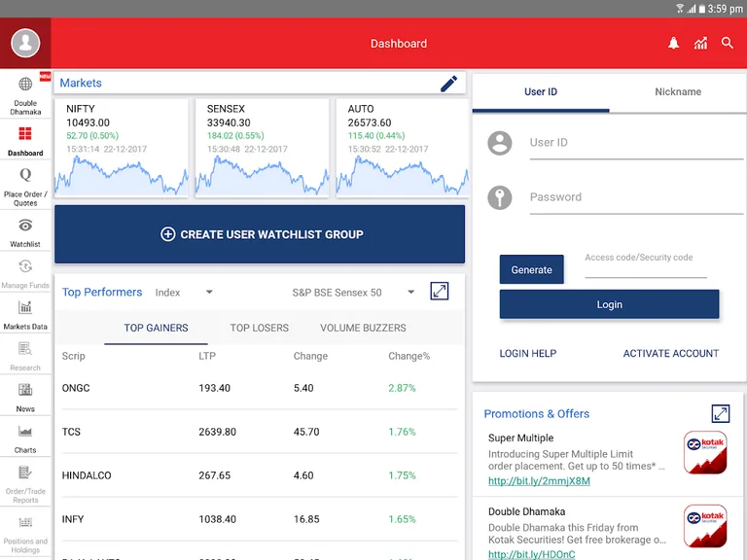This screenshot has height=560, width=747.
Task: Click the Super Multiple promotion title
Action: (520, 438)
